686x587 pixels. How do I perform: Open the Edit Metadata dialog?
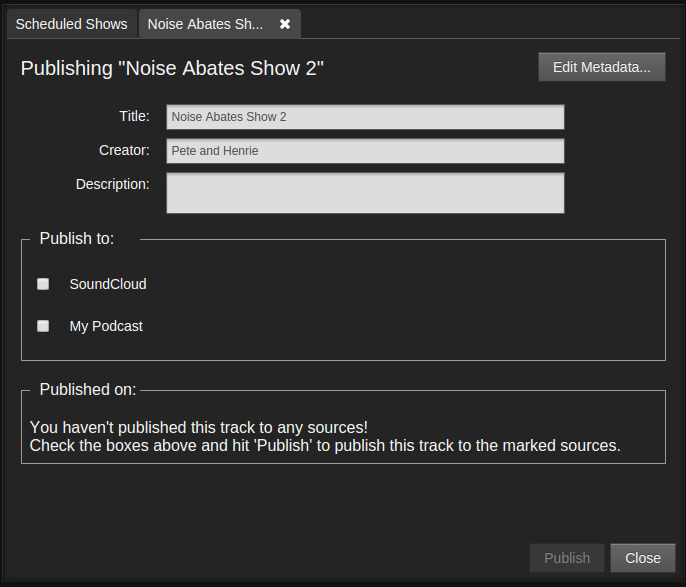(x=601, y=67)
